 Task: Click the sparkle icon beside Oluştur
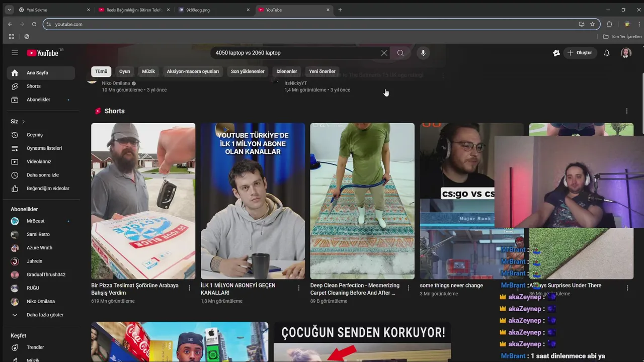[556, 53]
